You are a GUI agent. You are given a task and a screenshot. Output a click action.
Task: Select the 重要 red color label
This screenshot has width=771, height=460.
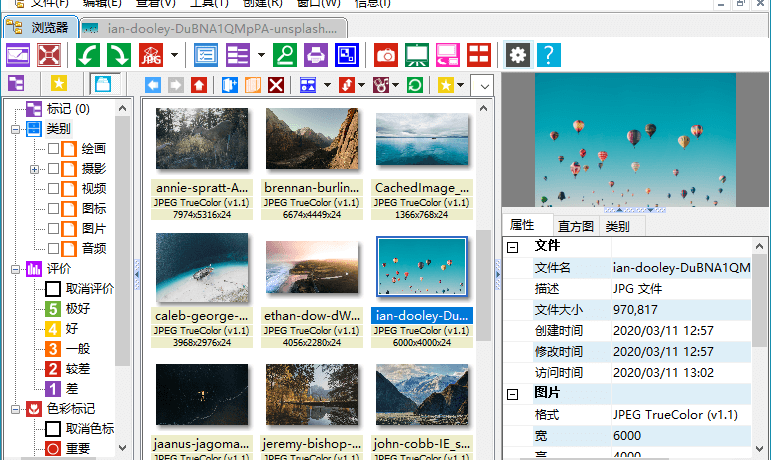click(78, 449)
